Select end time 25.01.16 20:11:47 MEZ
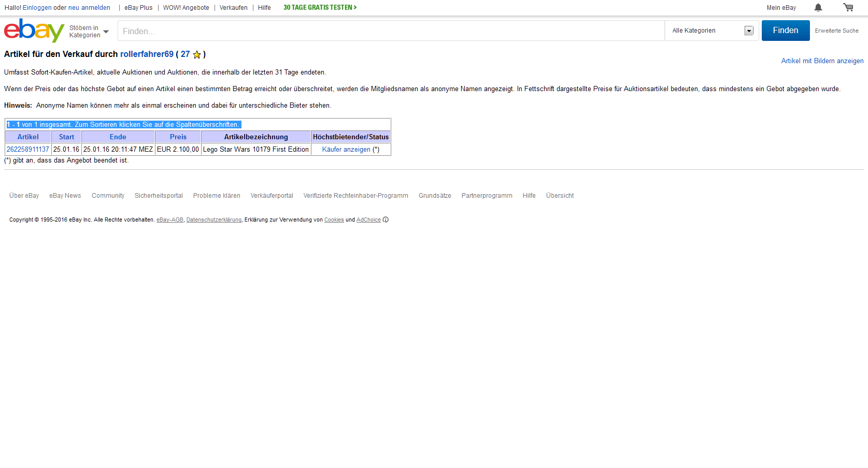 click(x=118, y=149)
